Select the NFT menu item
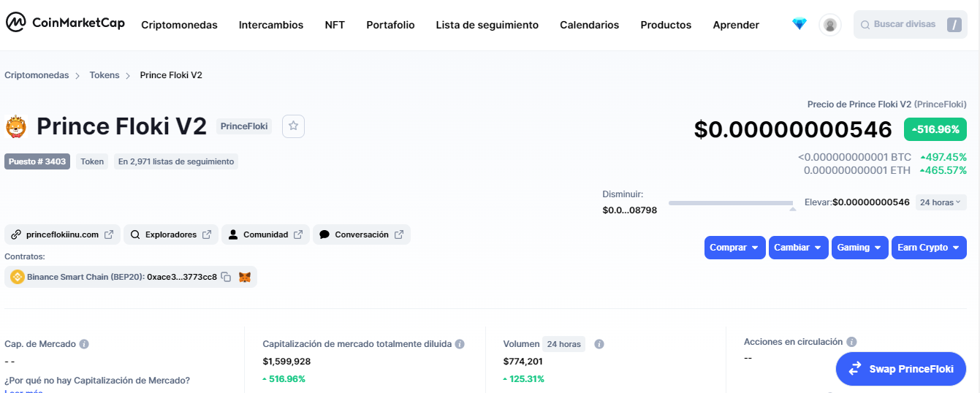980x393 pixels. click(335, 25)
